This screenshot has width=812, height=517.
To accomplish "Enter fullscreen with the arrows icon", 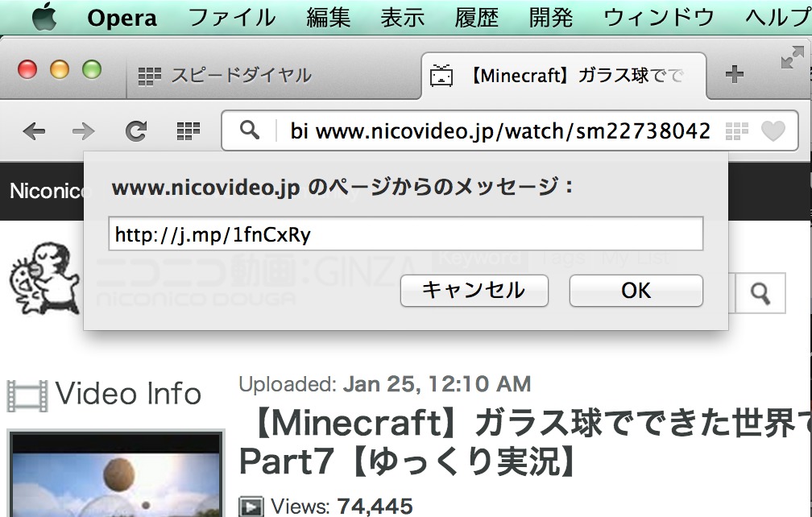I will [x=793, y=57].
